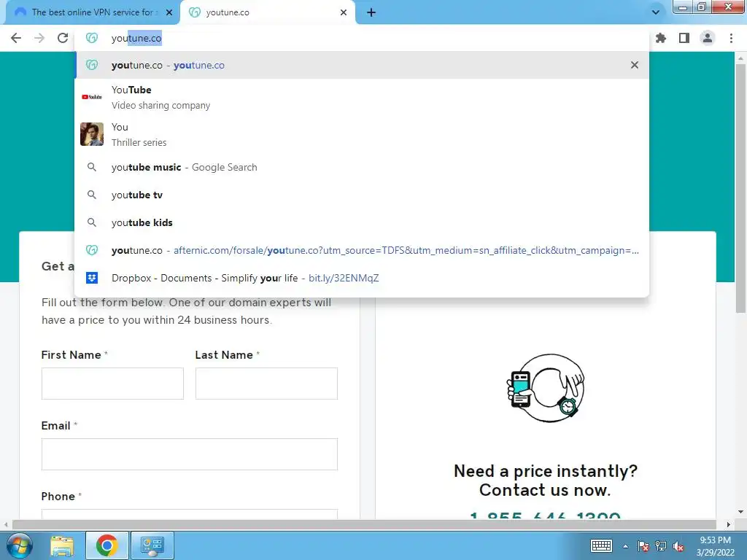This screenshot has height=560, width=747.
Task: Open the on-screen keyboard tray icon
Action: tap(601, 545)
